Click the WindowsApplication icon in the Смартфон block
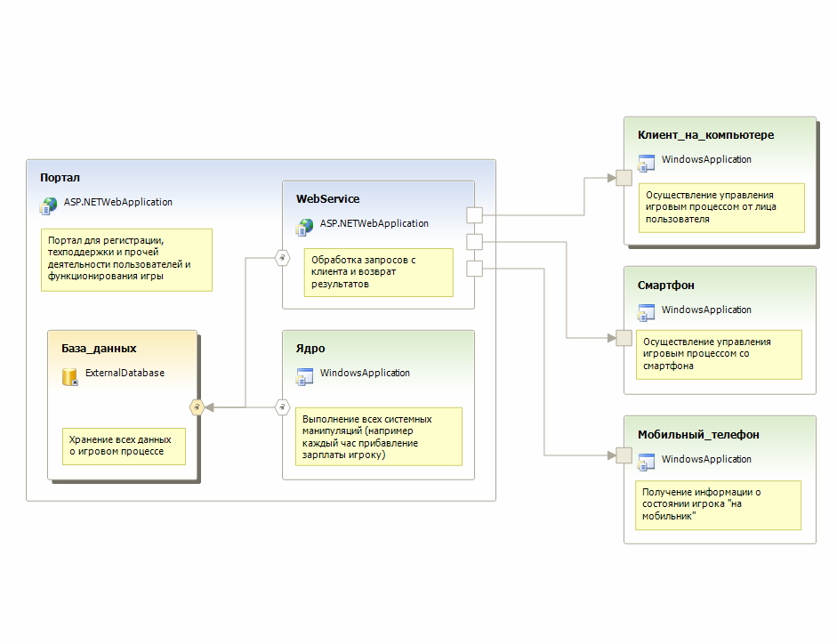Viewport: 837px width, 644px height. tap(646, 313)
